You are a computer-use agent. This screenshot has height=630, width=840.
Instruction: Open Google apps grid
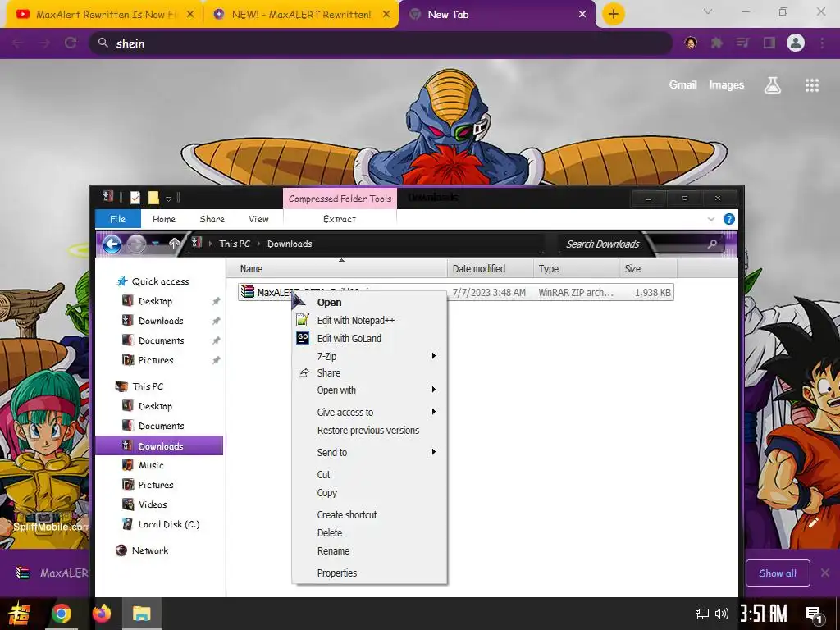[812, 85]
